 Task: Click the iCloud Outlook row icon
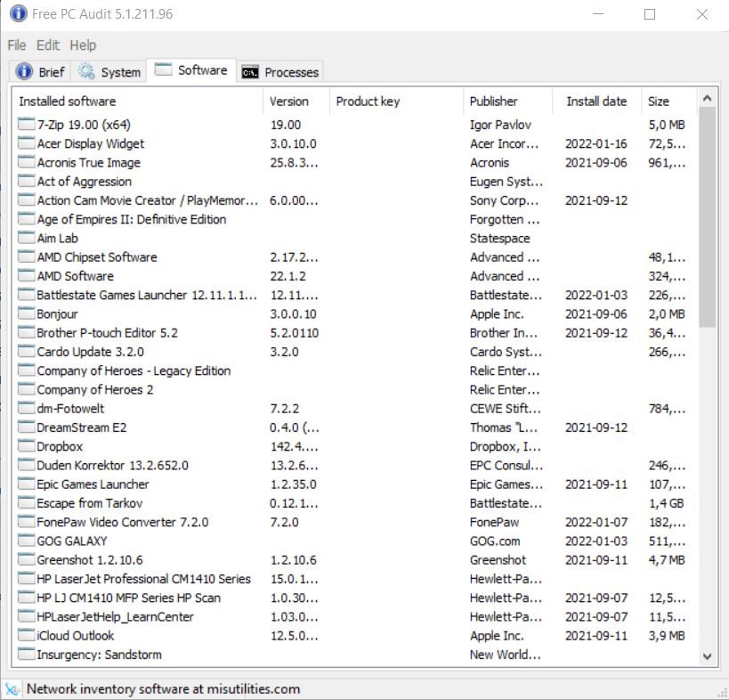[x=26, y=635]
